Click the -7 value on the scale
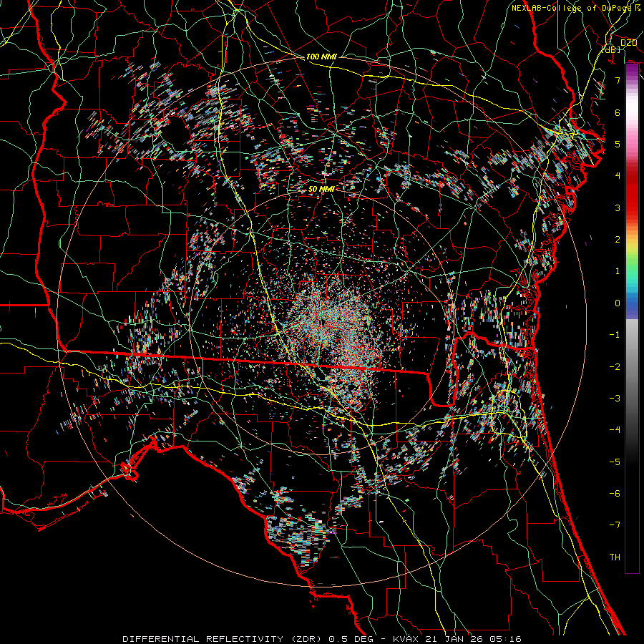The width and height of the screenshot is (644, 644). tap(615, 525)
